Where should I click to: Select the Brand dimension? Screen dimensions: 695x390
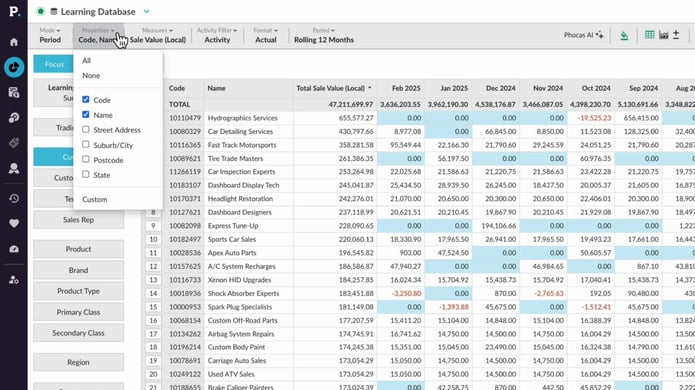tap(78, 270)
